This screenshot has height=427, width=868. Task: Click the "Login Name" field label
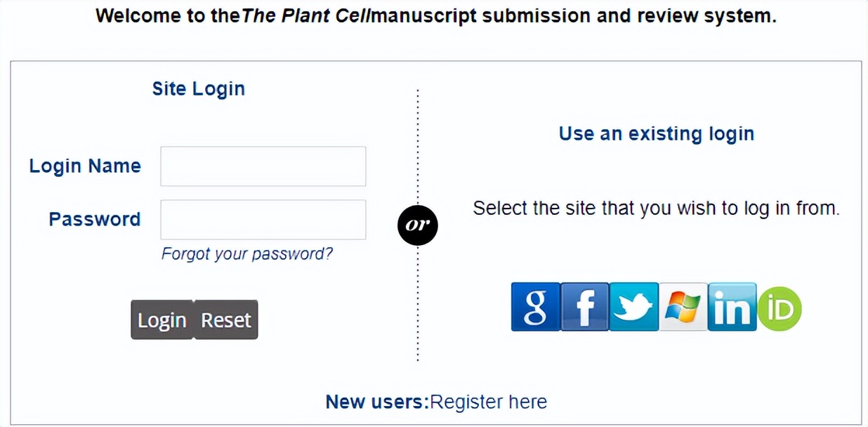pos(85,166)
